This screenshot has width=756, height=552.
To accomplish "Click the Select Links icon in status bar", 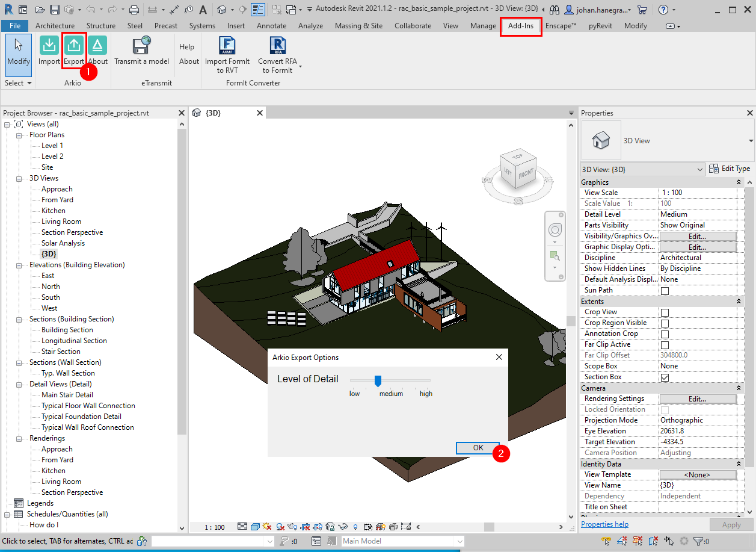I will coord(606,541).
